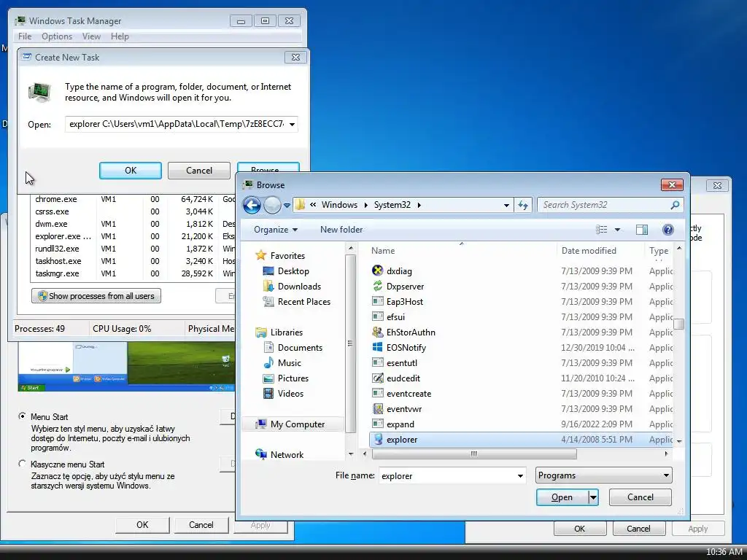Image resolution: width=747 pixels, height=560 pixels.
Task: Select the eventvwr file icon
Action: [x=377, y=408]
